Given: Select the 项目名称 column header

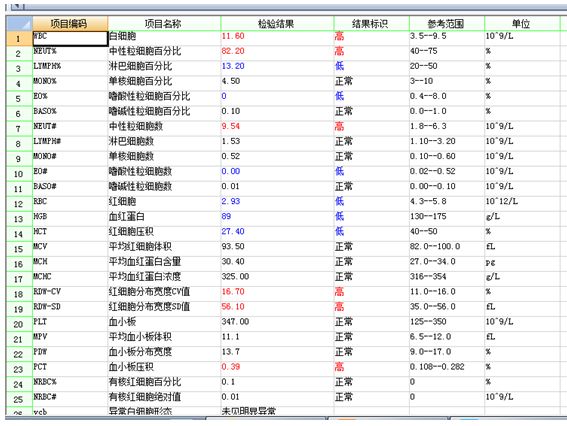Looking at the screenshot, I should (x=164, y=24).
